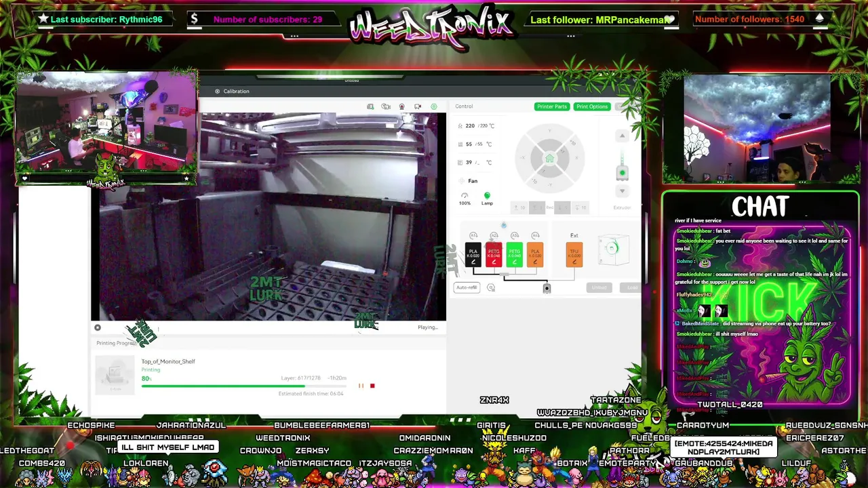
Task: Click the red video recording icon
Action: 401,106
